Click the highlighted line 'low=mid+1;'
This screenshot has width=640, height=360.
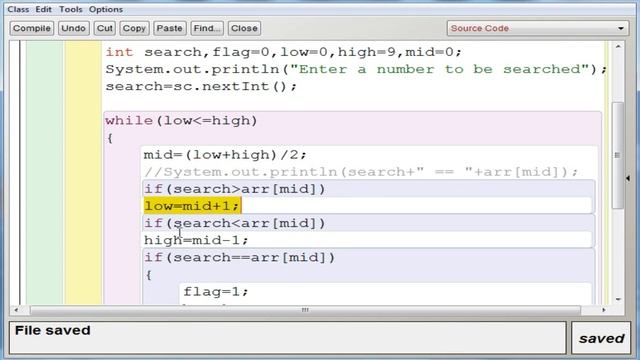tap(192, 206)
